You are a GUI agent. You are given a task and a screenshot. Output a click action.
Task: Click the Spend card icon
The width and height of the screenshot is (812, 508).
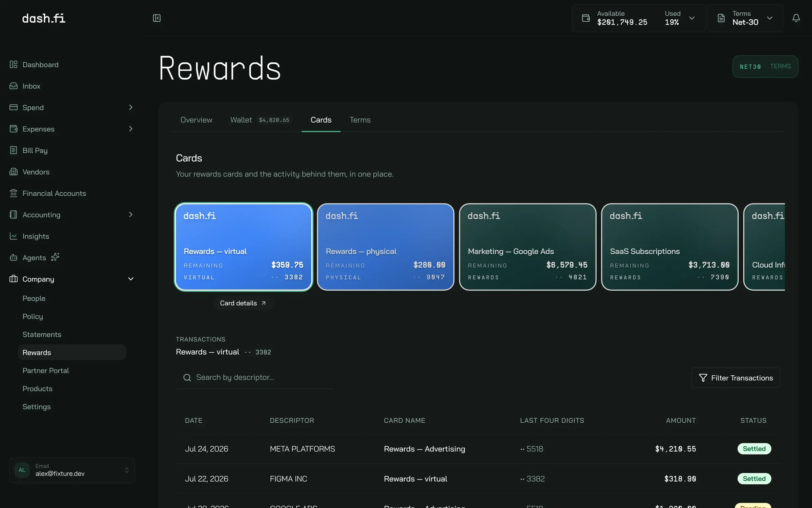(14, 107)
